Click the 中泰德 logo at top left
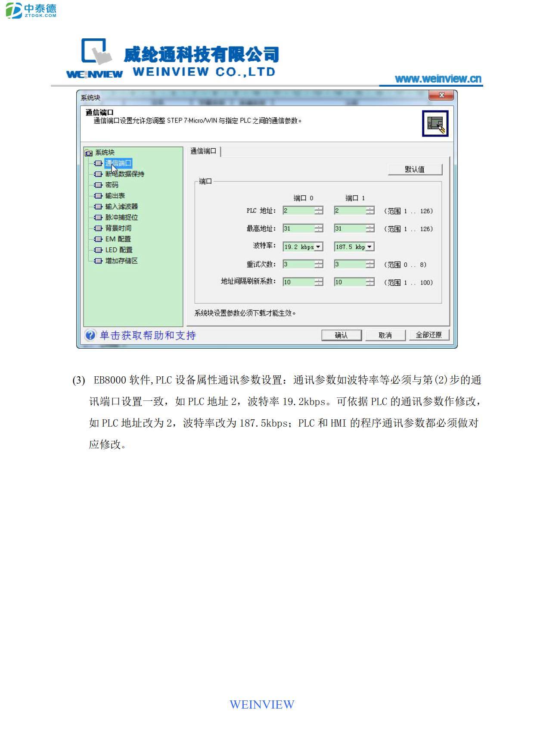 point(31,10)
